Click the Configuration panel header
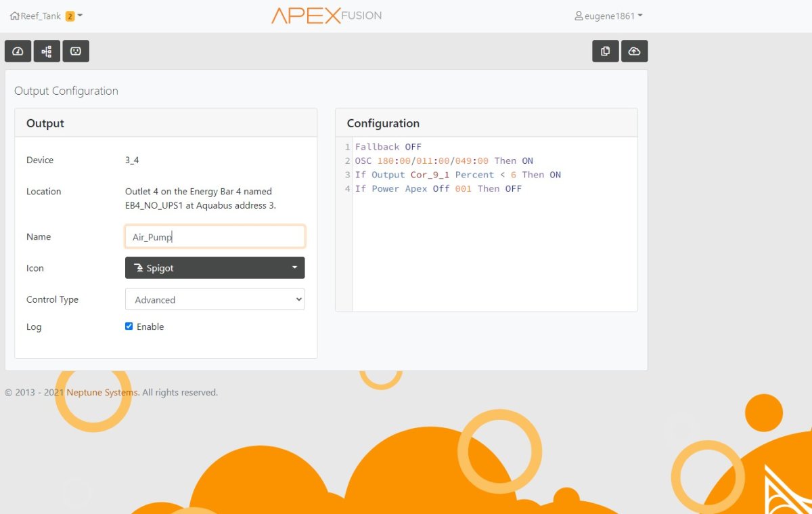 [x=487, y=123]
